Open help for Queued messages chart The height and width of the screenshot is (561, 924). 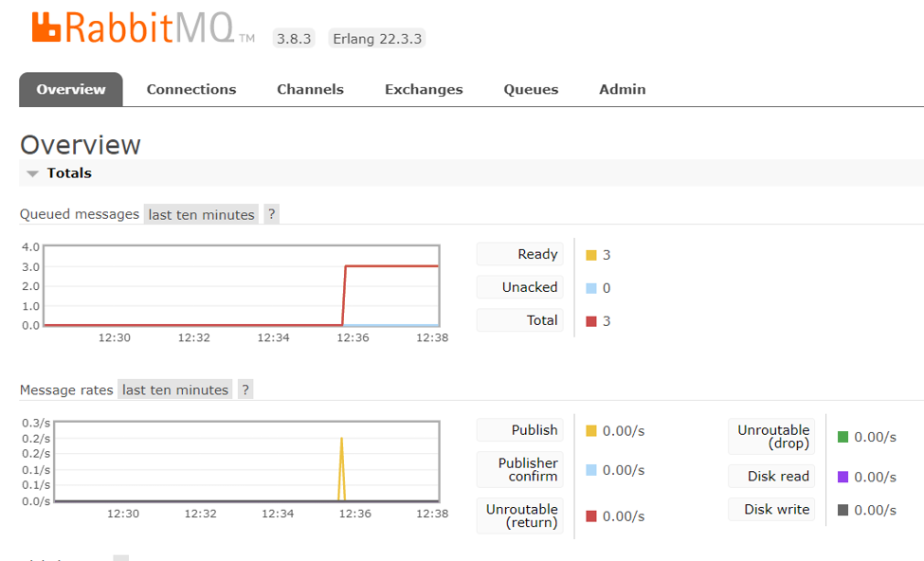(271, 214)
